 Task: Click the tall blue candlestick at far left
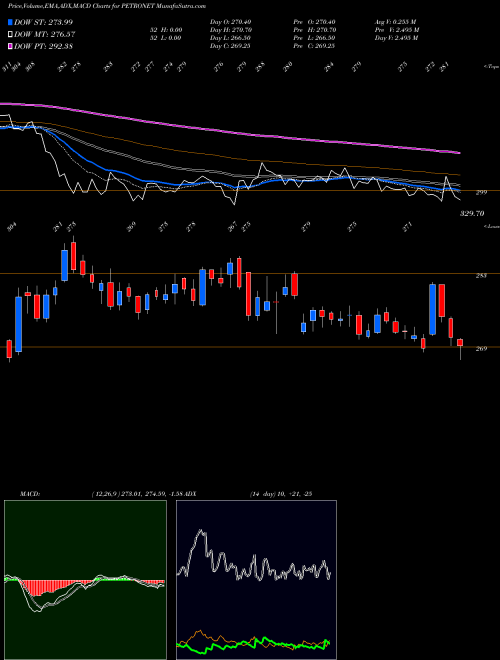[19, 324]
